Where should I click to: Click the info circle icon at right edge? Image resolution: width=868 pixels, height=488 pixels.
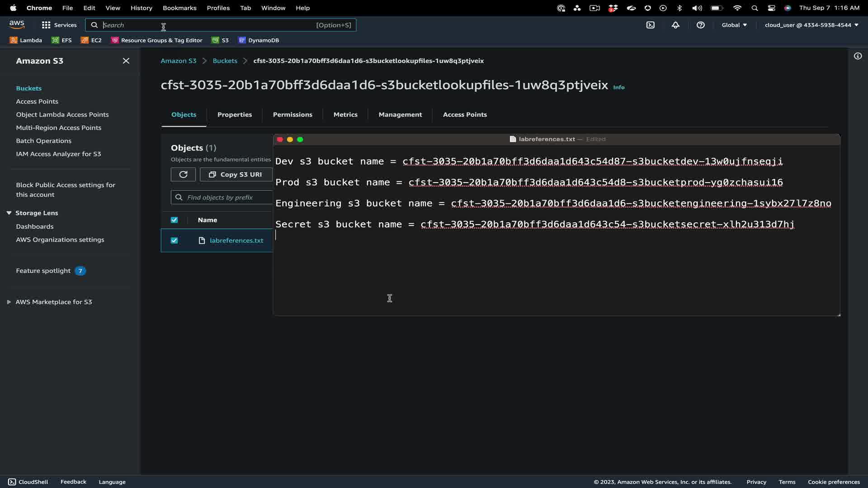pos(858,56)
